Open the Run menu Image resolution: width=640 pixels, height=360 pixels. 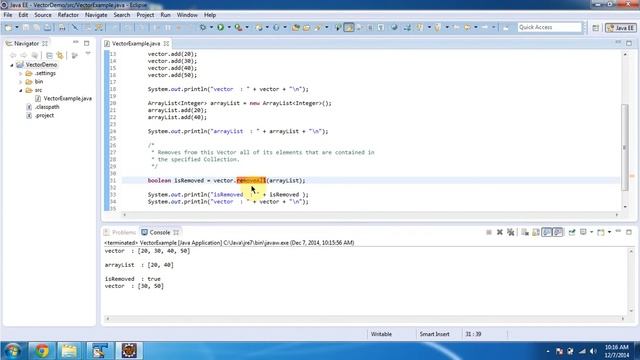tap(165, 15)
